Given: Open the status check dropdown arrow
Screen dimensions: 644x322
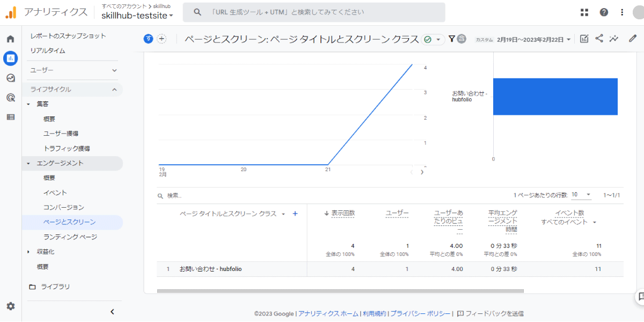Looking at the screenshot, I should point(438,39).
